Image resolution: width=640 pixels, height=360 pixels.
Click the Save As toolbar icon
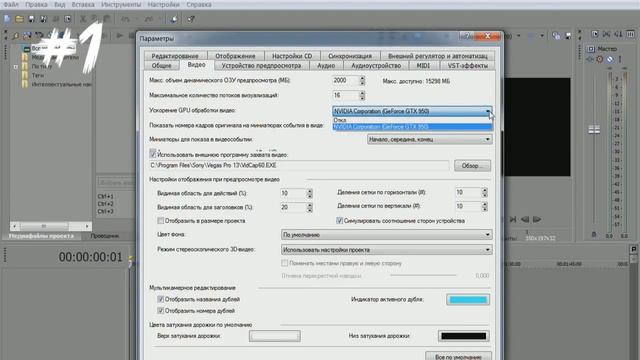point(43,19)
